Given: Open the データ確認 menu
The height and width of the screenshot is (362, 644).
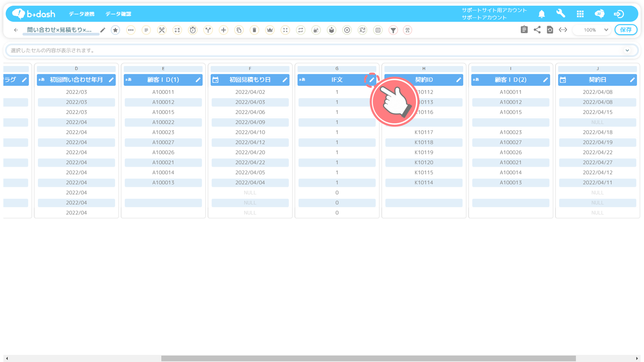Looking at the screenshot, I should tap(118, 14).
